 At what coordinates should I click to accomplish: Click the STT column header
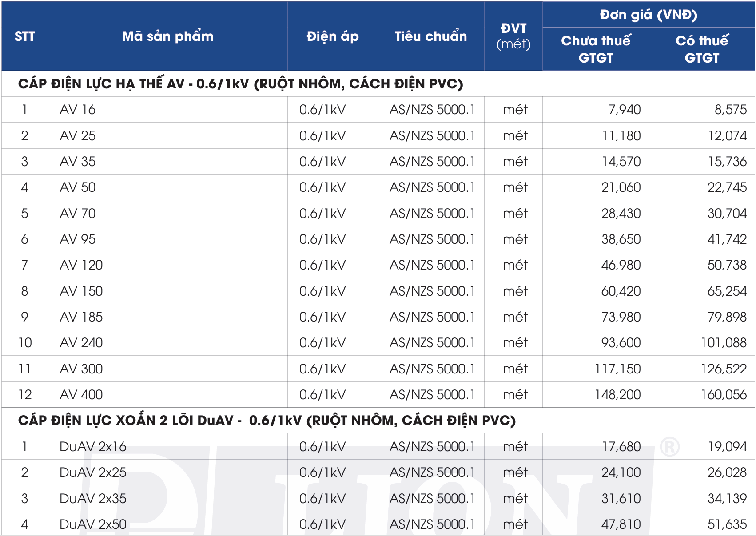point(24,36)
